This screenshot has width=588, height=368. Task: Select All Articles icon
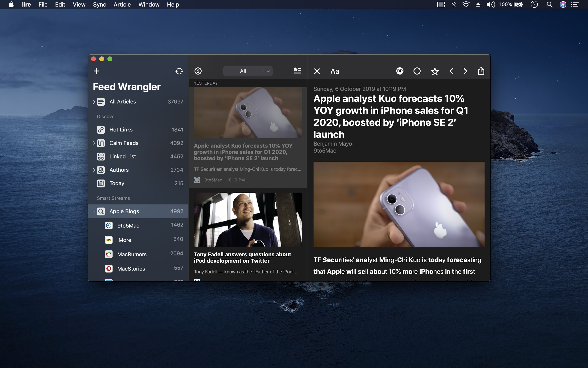101,102
